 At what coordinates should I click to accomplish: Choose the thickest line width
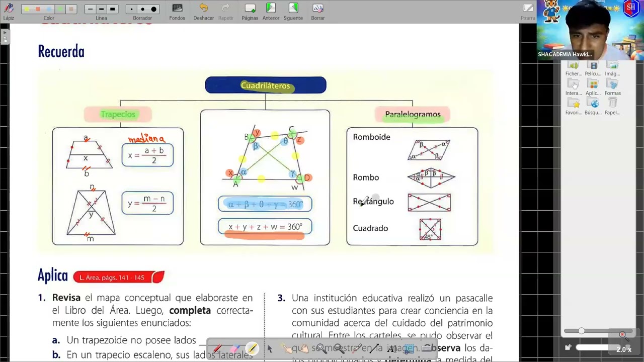coord(112,9)
